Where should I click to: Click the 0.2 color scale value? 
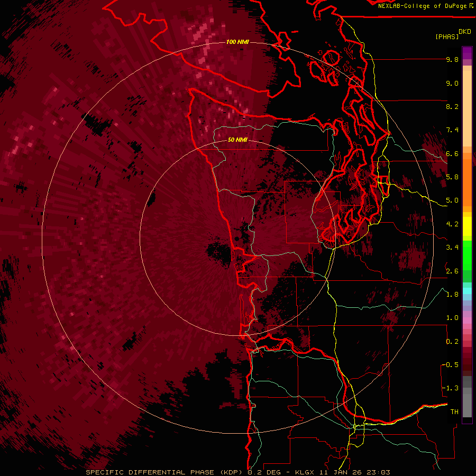point(452,342)
